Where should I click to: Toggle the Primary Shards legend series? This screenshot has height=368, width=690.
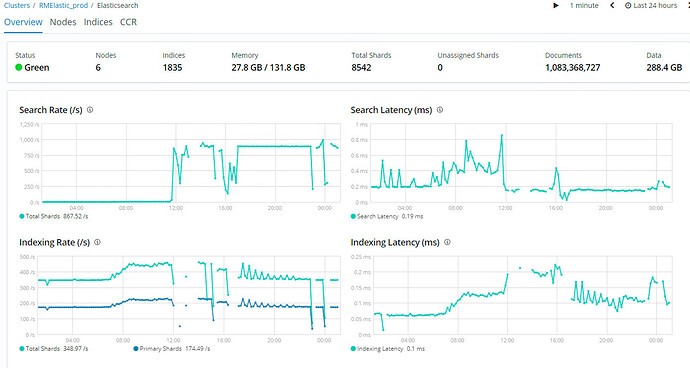coord(172,349)
